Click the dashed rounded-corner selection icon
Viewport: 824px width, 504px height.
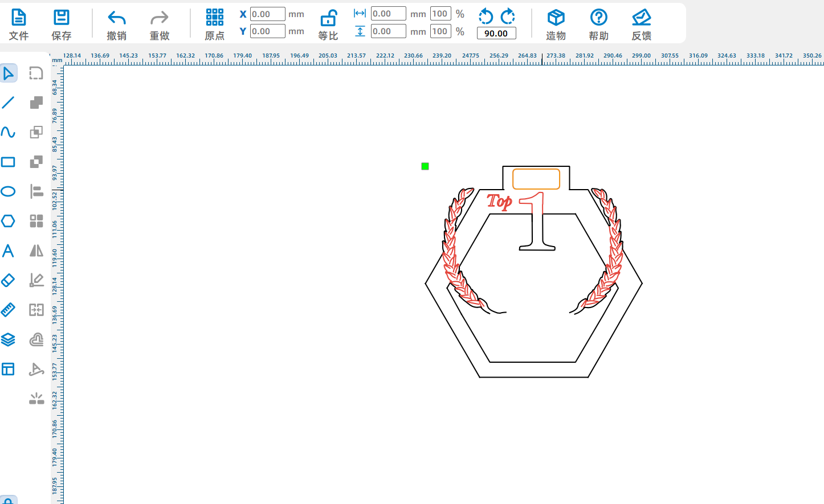click(x=36, y=73)
